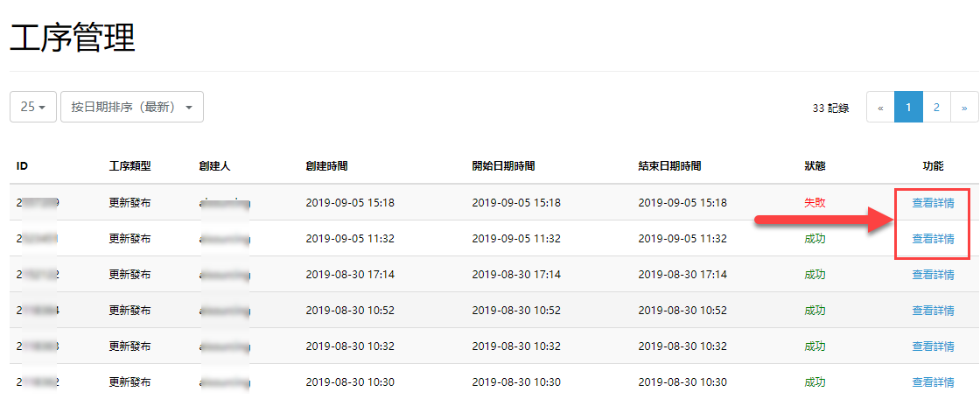
Task: Click the 創建人 column header
Action: (x=214, y=166)
